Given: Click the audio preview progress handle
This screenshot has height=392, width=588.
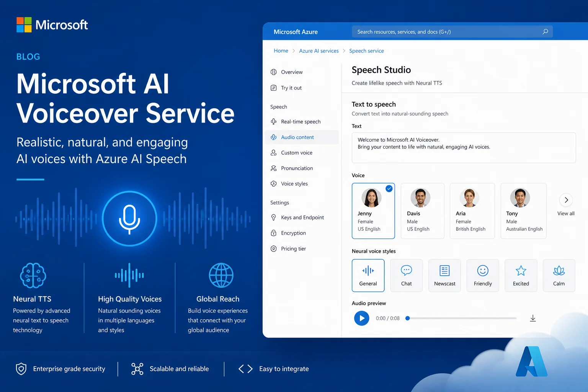Looking at the screenshot, I should pos(408,318).
